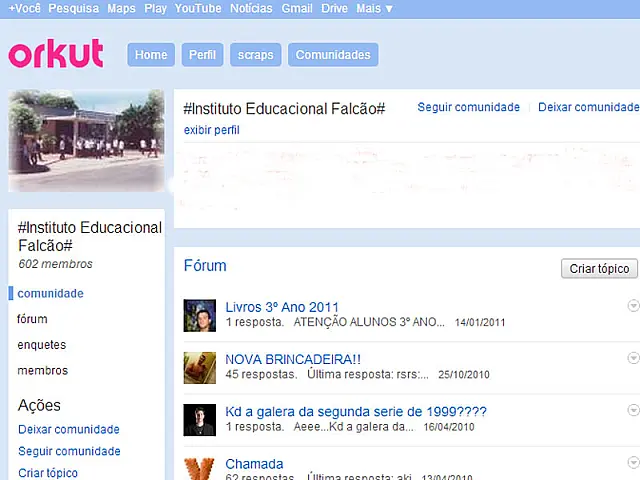The width and height of the screenshot is (640, 480).
Task: Click ATENÇÃO ALUNOS 3º ANO... preview text
Action: click(x=369, y=322)
